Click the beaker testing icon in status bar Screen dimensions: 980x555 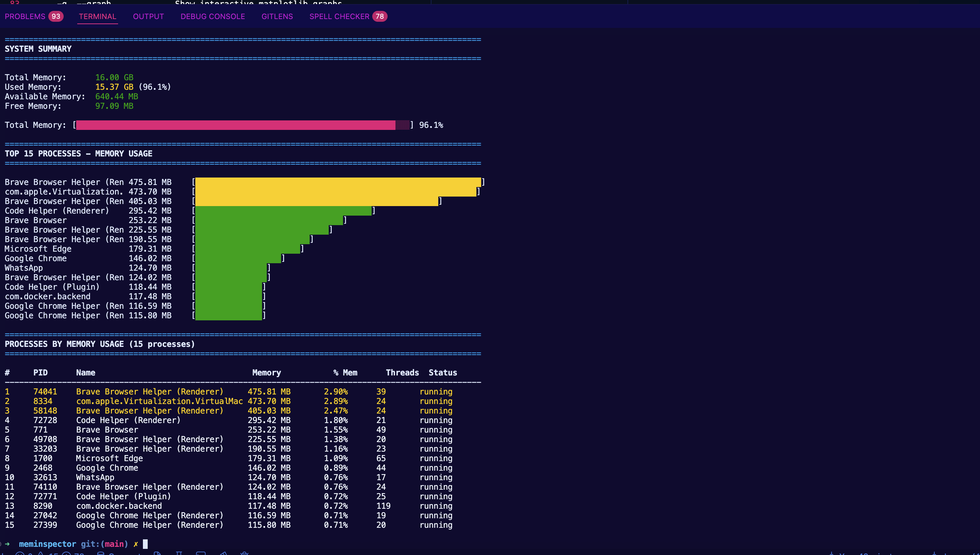click(x=179, y=554)
